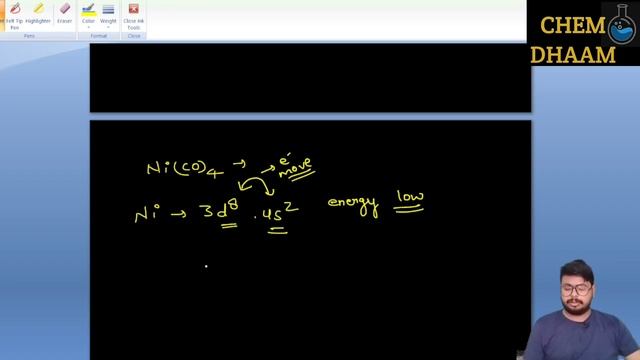The width and height of the screenshot is (640, 360).
Task: Select the Felt Tip Pen tool
Action: tap(15, 16)
